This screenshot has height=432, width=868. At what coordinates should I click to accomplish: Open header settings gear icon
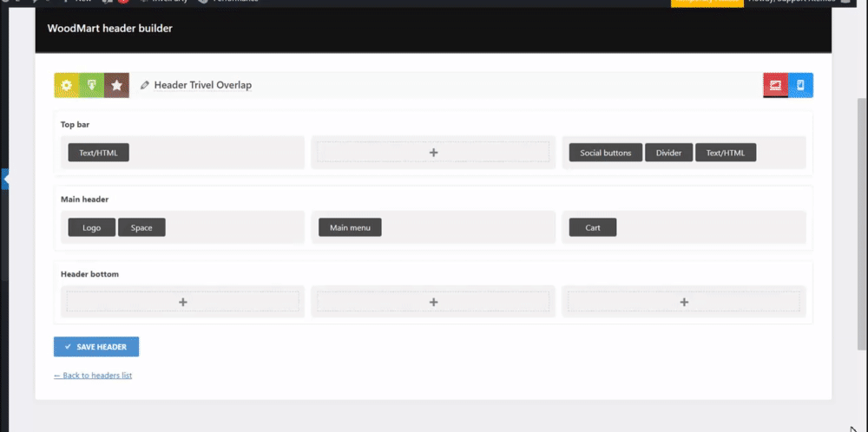[67, 85]
